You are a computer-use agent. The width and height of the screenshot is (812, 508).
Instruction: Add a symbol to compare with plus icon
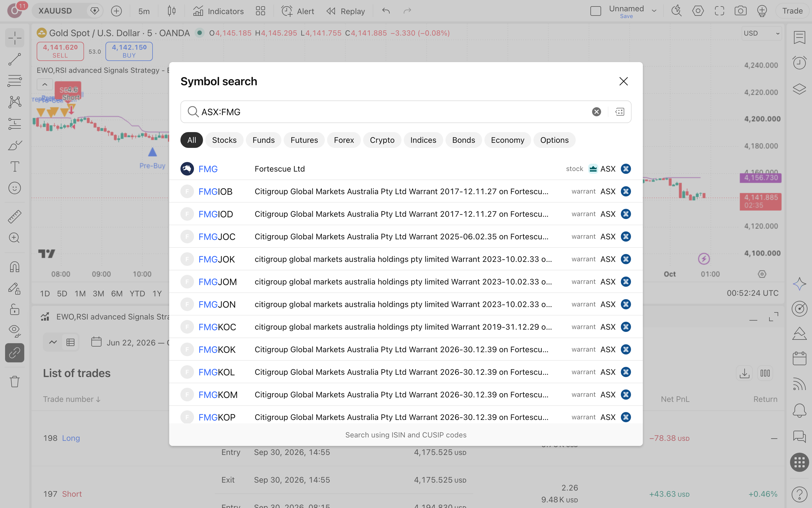[116, 11]
